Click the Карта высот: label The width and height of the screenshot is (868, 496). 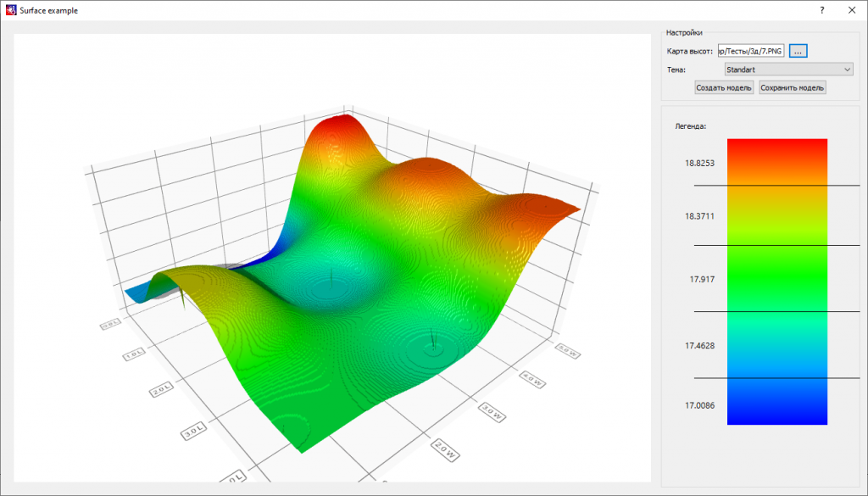690,51
